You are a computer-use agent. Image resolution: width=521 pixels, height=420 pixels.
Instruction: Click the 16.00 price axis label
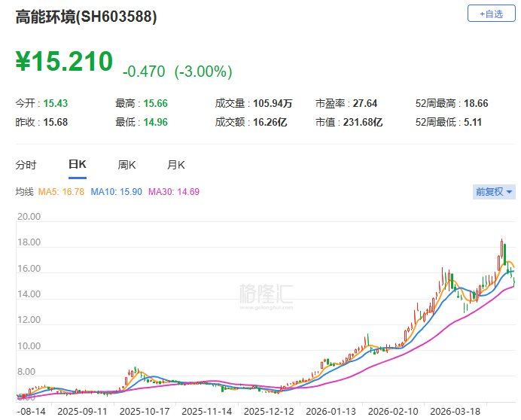(29, 269)
